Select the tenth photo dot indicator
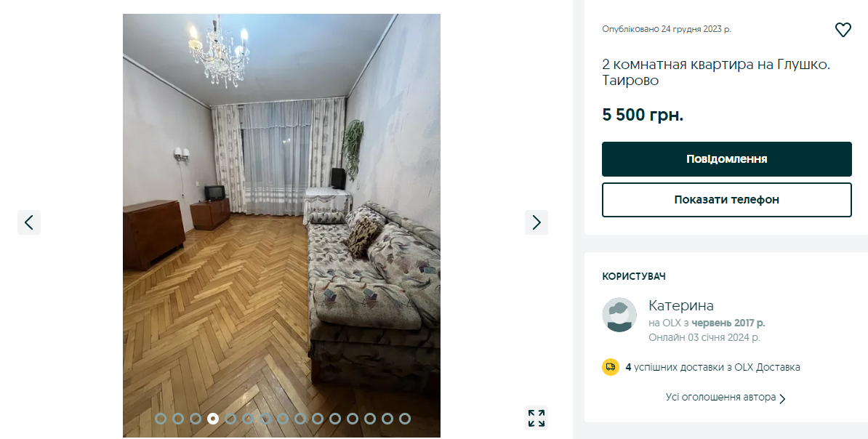The width and height of the screenshot is (868, 439). coord(318,419)
